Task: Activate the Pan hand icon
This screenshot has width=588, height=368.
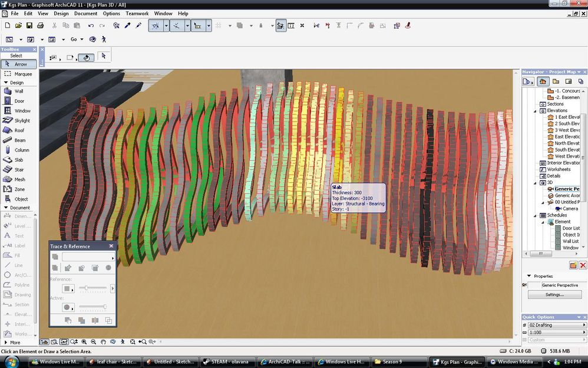Action: coord(103,341)
